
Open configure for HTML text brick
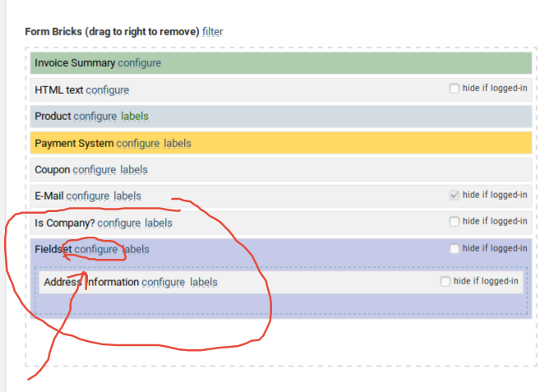pyautogui.click(x=108, y=90)
